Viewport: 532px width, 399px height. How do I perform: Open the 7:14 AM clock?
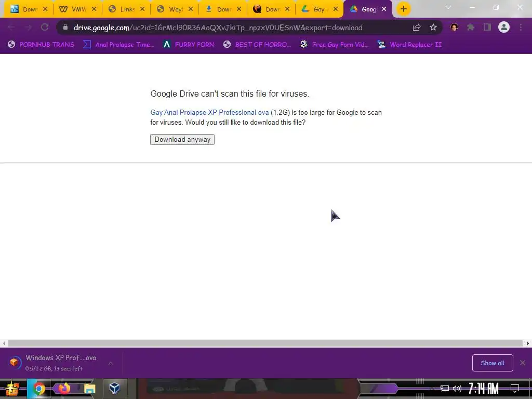(x=484, y=389)
